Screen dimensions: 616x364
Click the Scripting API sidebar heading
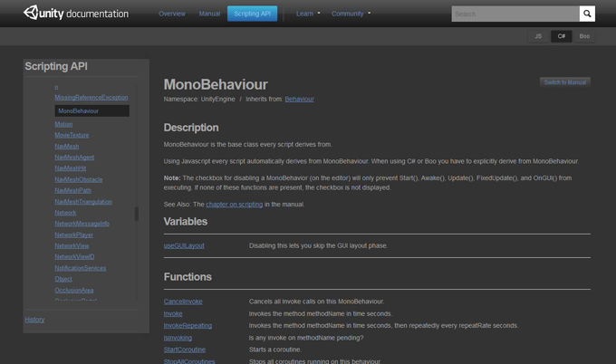click(56, 66)
